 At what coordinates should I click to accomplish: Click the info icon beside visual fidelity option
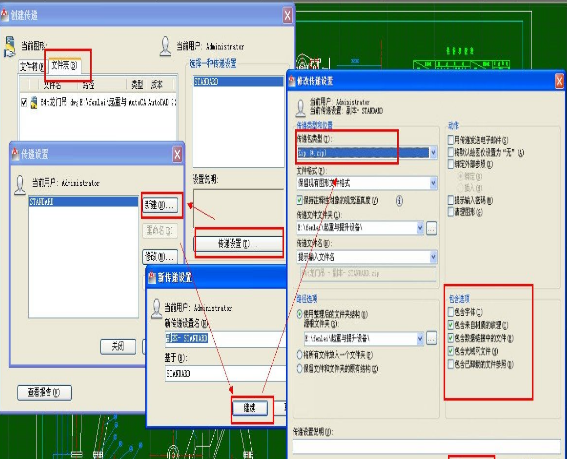(x=399, y=200)
